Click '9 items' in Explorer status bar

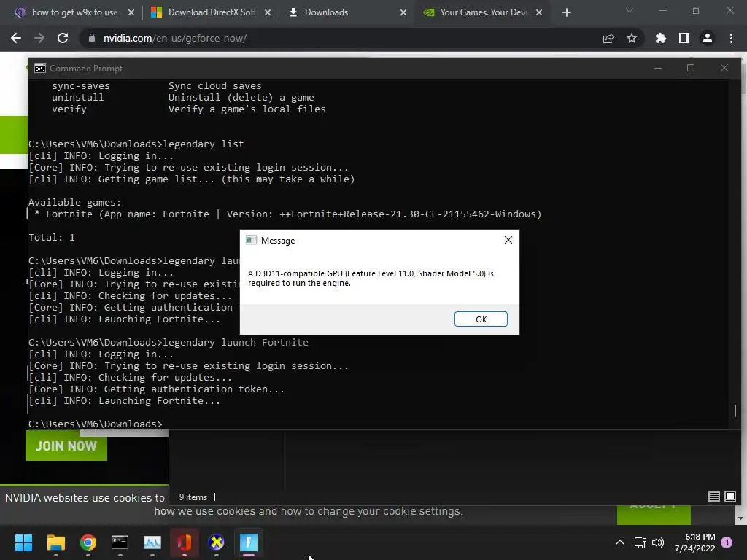point(193,497)
